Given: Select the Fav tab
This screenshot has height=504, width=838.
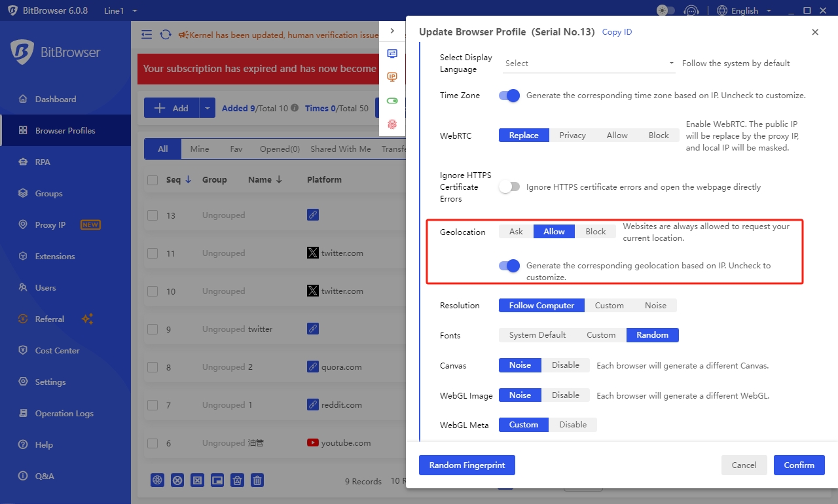Looking at the screenshot, I should pos(236,149).
